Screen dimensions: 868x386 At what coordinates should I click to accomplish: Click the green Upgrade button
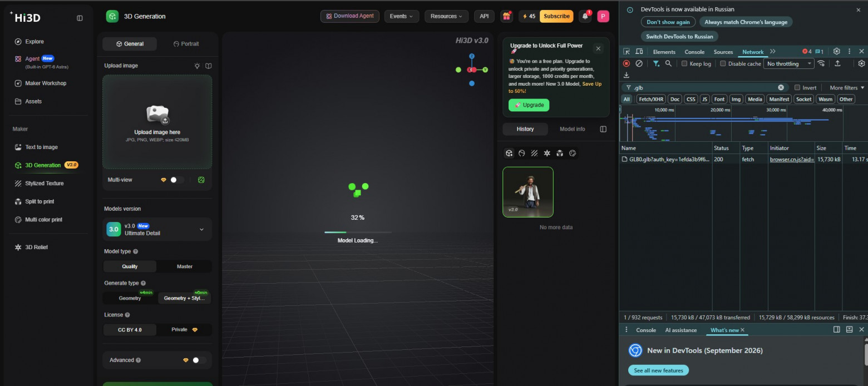click(529, 105)
